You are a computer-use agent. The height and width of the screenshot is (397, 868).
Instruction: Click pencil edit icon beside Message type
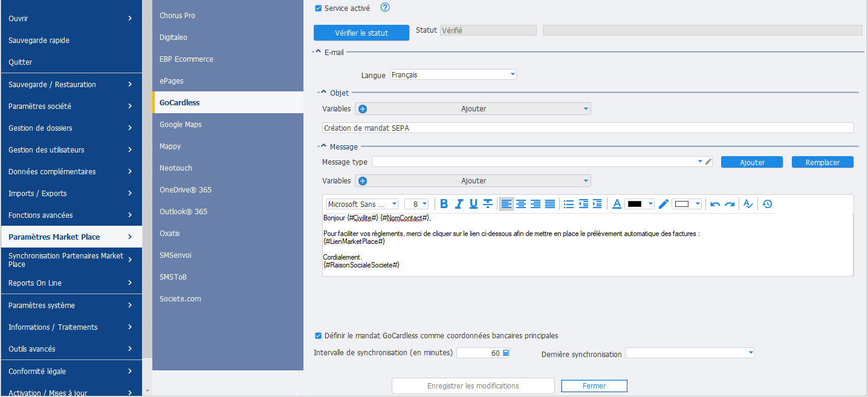click(708, 162)
